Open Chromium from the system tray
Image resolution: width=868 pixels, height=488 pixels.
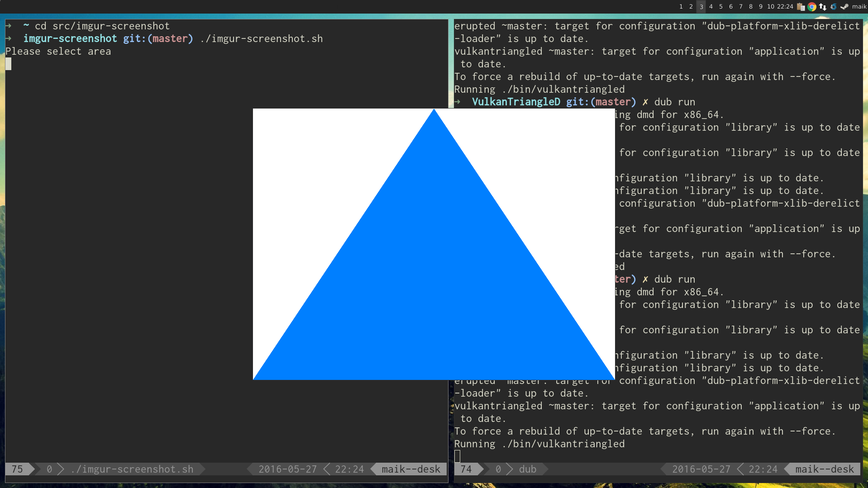pyautogui.click(x=812, y=7)
